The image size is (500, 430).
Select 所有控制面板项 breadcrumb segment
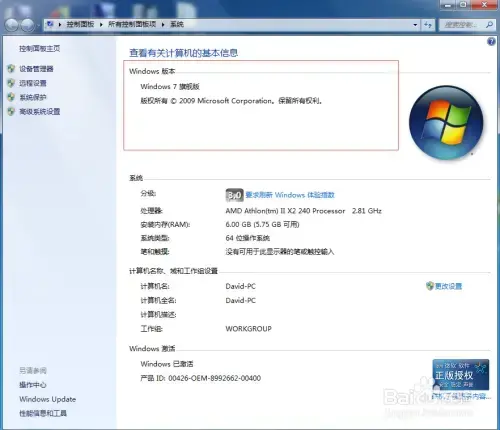point(132,24)
